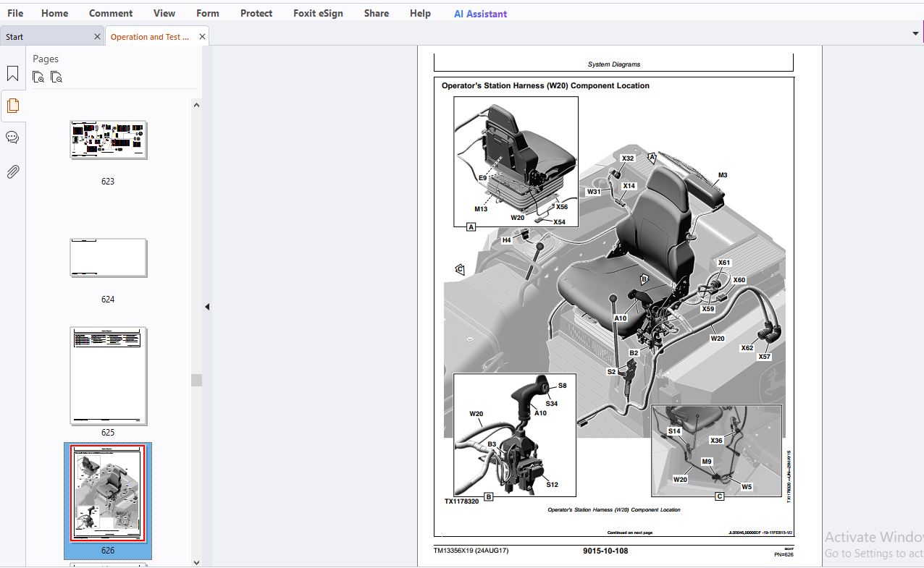Viewport: 924px width, 568px height.
Task: Open the Help ribbon tab
Action: [420, 13]
